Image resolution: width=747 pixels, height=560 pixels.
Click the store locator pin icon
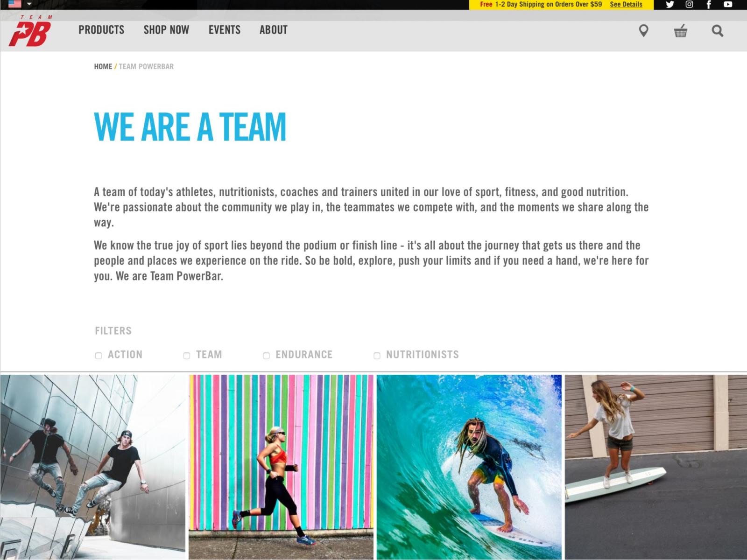[x=643, y=31]
